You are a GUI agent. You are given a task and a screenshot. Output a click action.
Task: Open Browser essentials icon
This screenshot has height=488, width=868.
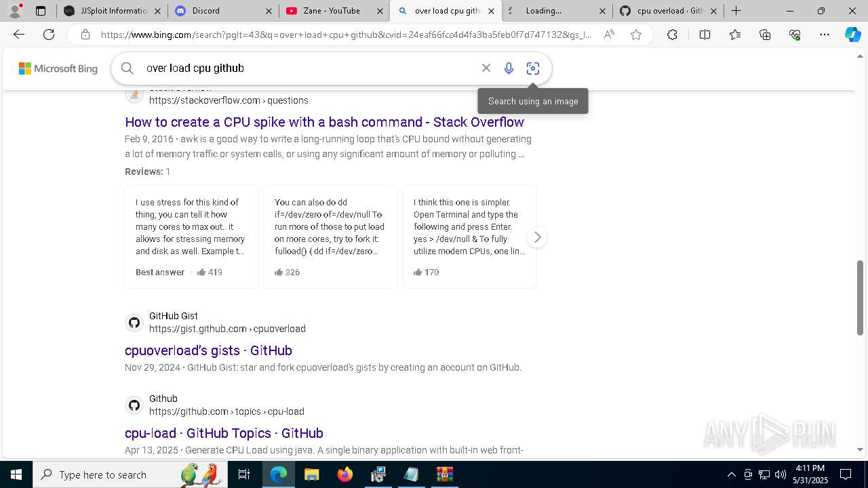795,35
